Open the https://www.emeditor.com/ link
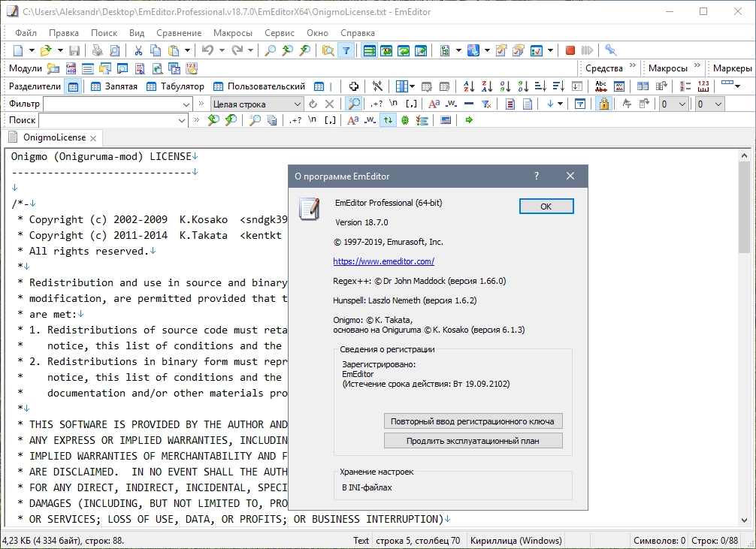The height and width of the screenshot is (549, 756). tap(384, 261)
